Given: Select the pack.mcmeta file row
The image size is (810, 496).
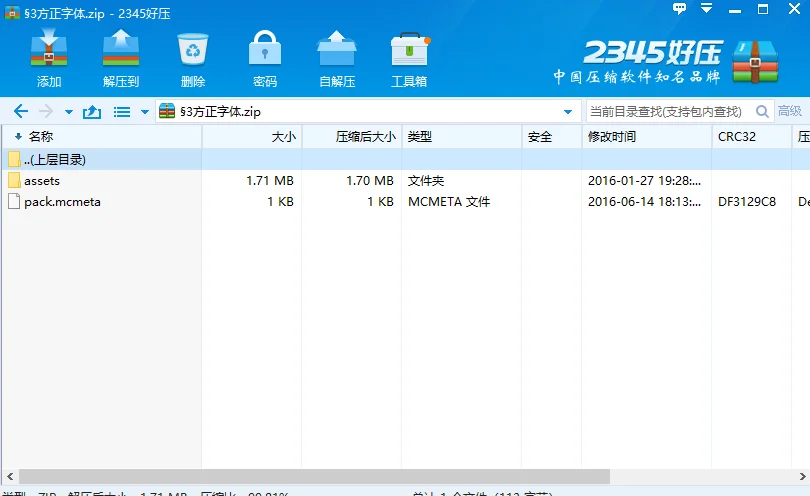Looking at the screenshot, I should click(x=405, y=202).
